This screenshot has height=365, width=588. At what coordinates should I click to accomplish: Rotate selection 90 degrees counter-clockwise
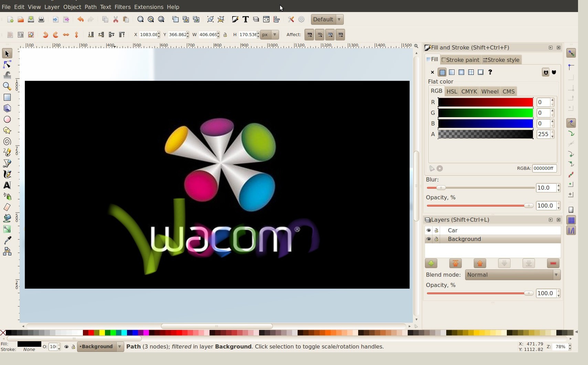click(x=45, y=35)
